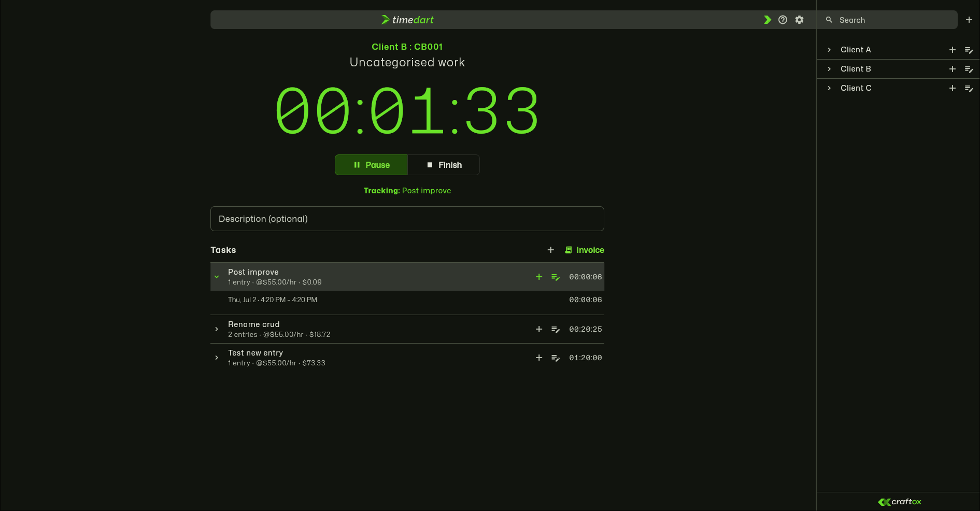Add a new task beside Invoice

point(550,250)
